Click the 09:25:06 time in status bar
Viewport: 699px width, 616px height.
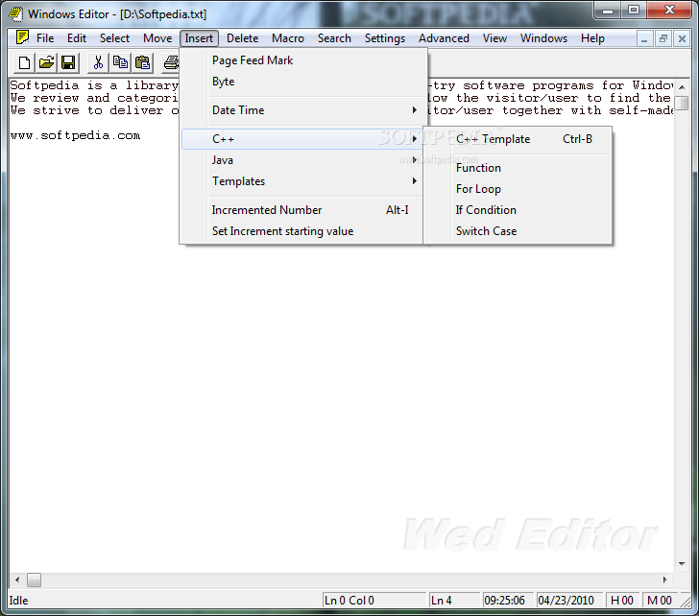point(508,601)
